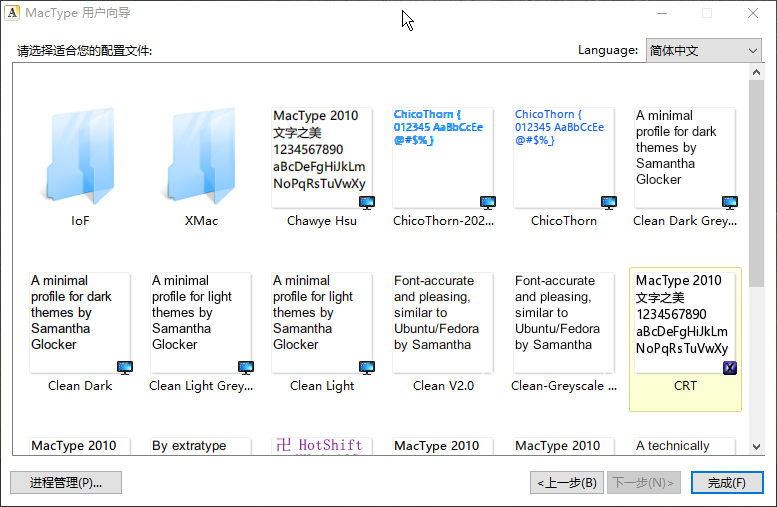Screen dimensions: 777x507
Task: Click the 进程管理(P)... button
Action: click(66, 482)
